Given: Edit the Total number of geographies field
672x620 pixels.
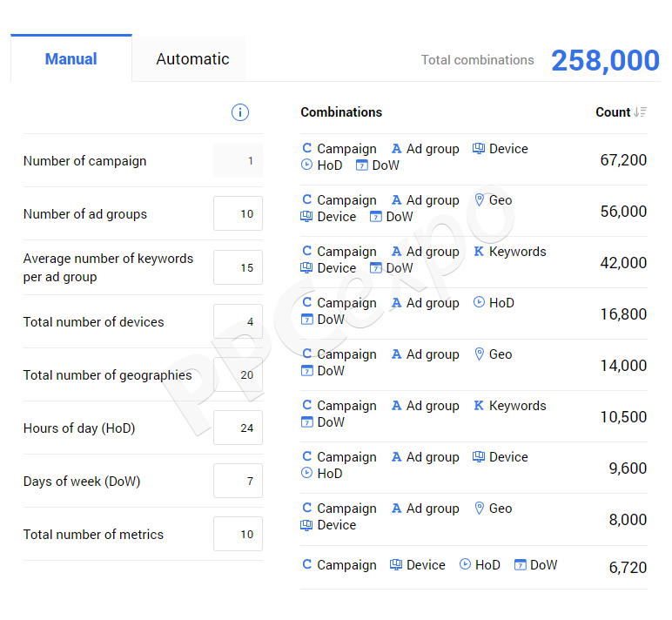Looking at the screenshot, I should pyautogui.click(x=238, y=374).
